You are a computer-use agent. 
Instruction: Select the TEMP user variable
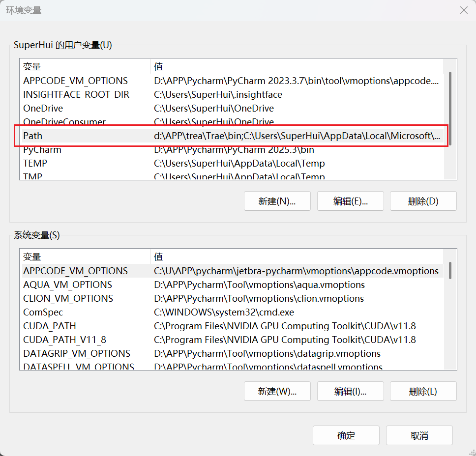coord(233,163)
